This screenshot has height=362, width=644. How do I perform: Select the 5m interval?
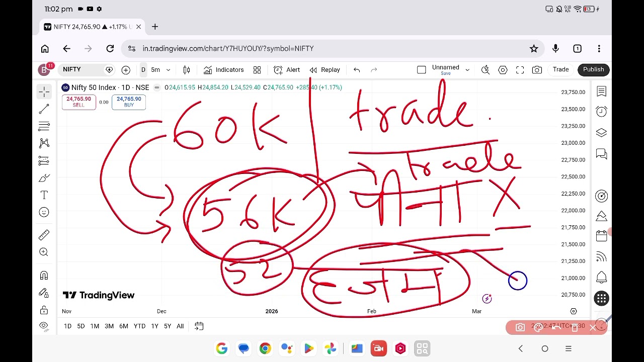(155, 70)
